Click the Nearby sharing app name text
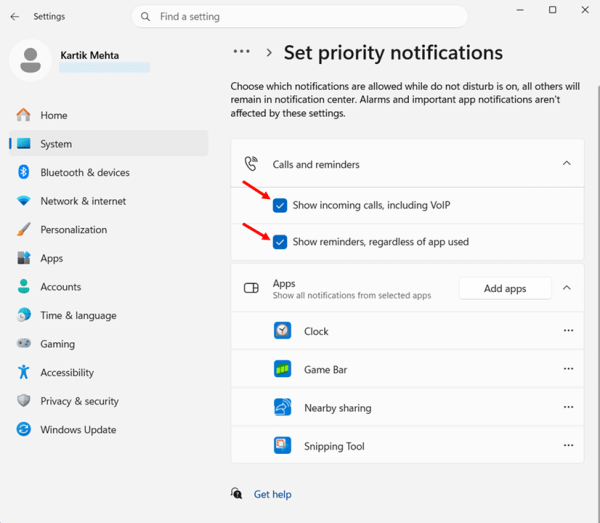Screen dimensions: 600x523 point(338,408)
